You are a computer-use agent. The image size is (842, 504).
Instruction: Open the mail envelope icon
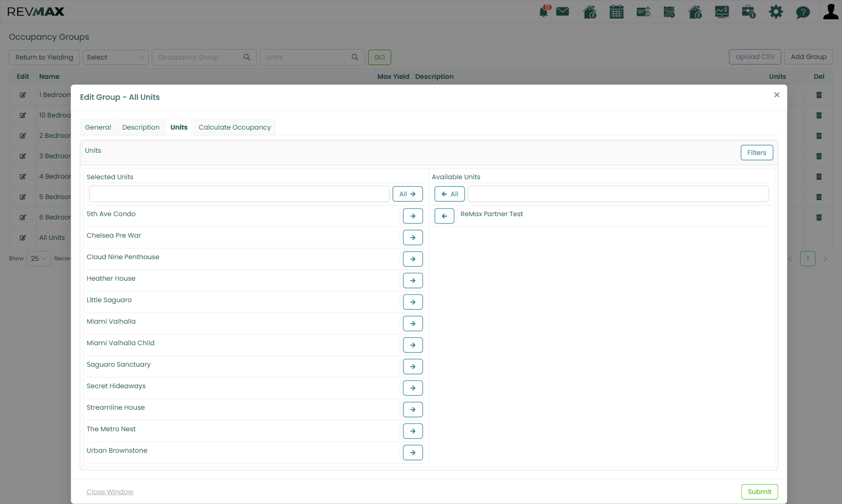click(x=562, y=12)
